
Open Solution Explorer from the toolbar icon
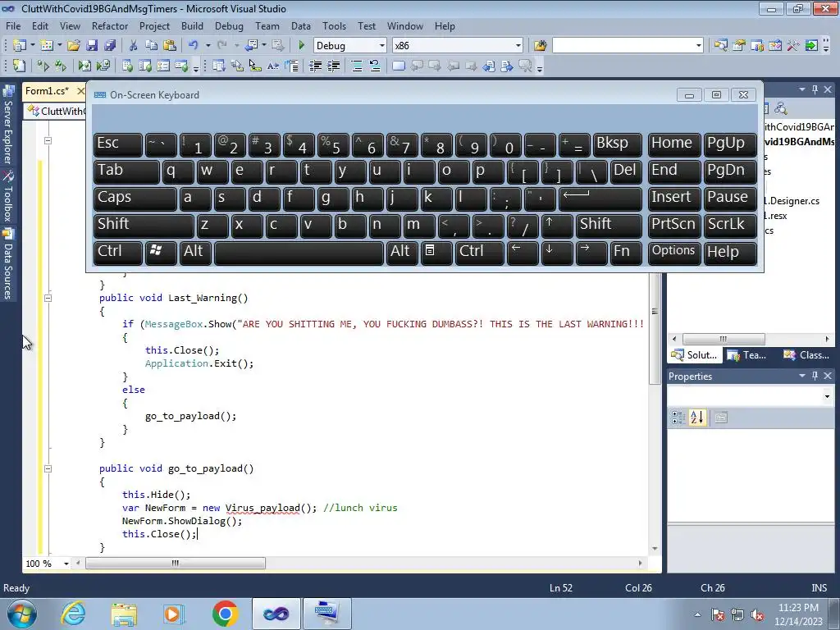[720, 46]
